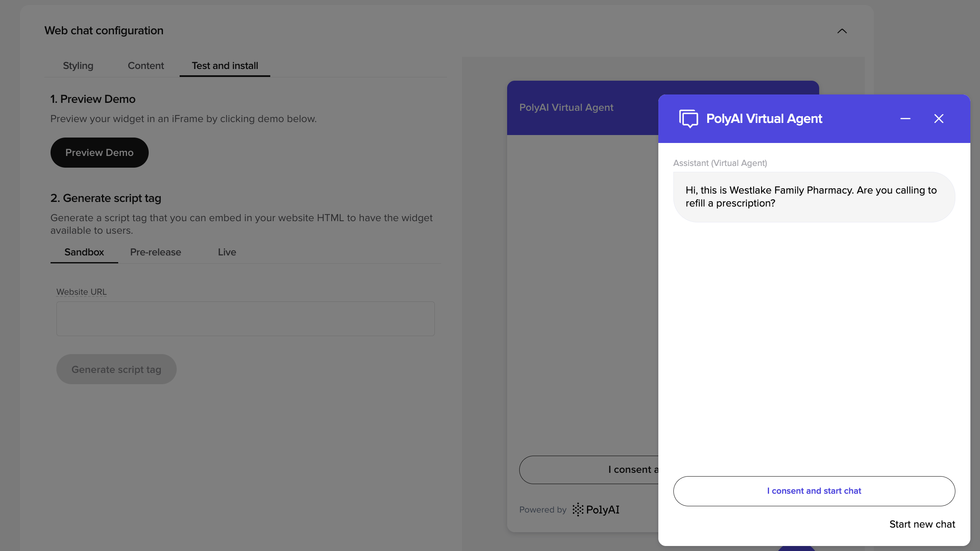980x551 pixels.
Task: Select the Westlake Family Pharmacy greeting bubble
Action: coord(813,196)
